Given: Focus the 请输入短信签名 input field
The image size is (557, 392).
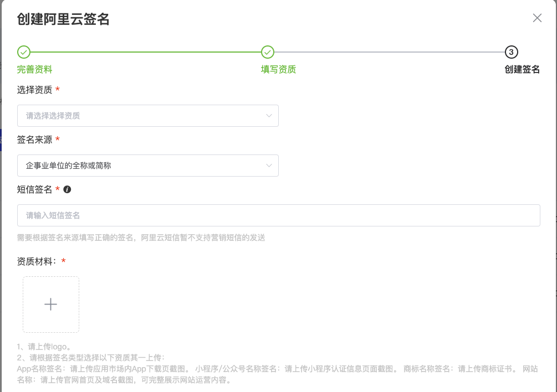Looking at the screenshot, I should coord(278,215).
